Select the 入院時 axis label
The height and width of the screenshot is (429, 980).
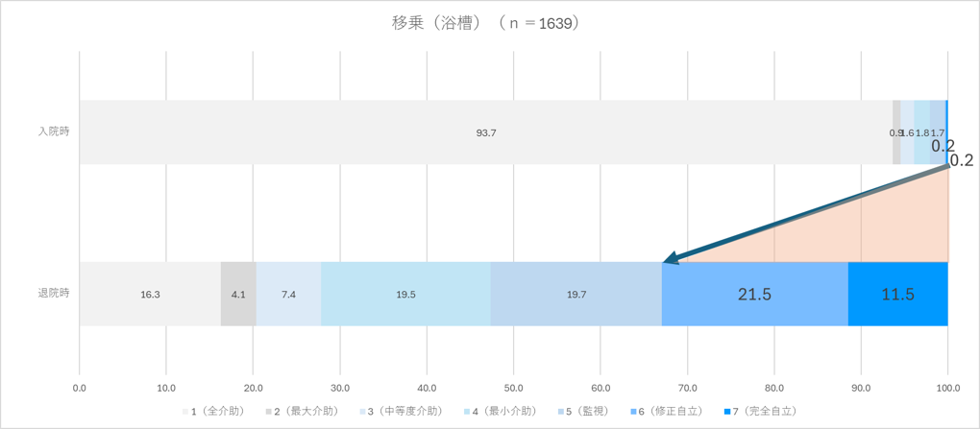(x=52, y=132)
